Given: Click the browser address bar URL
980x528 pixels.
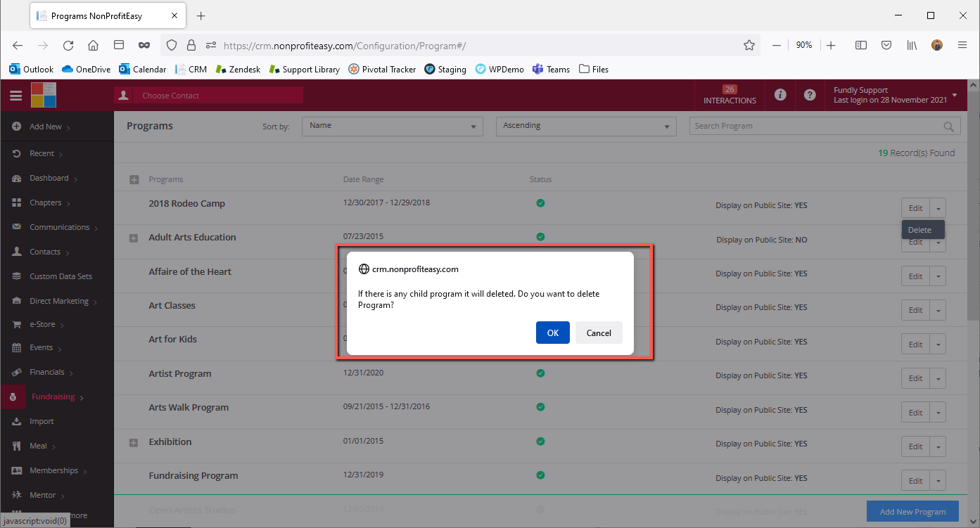Looking at the screenshot, I should pyautogui.click(x=344, y=46).
